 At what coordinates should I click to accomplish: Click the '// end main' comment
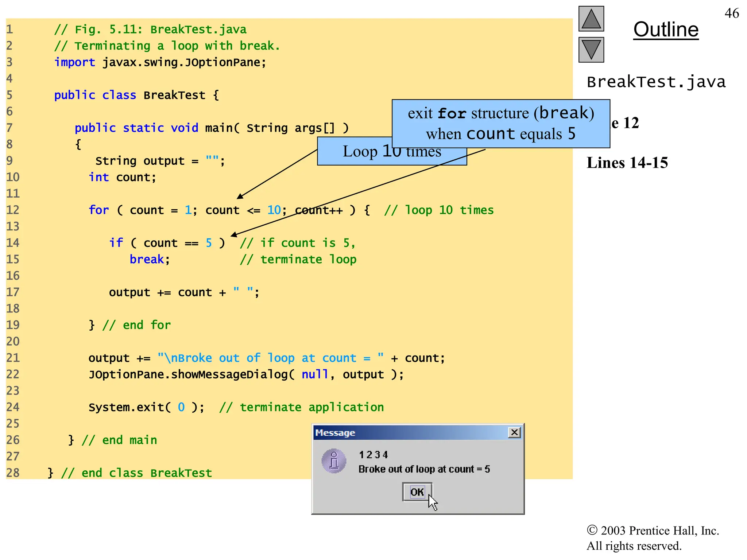[x=119, y=440]
